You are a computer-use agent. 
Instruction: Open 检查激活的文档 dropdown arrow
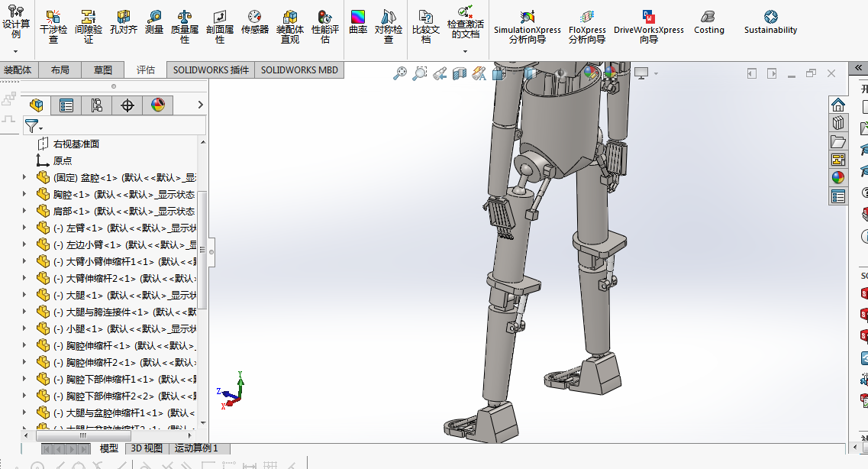(x=466, y=51)
